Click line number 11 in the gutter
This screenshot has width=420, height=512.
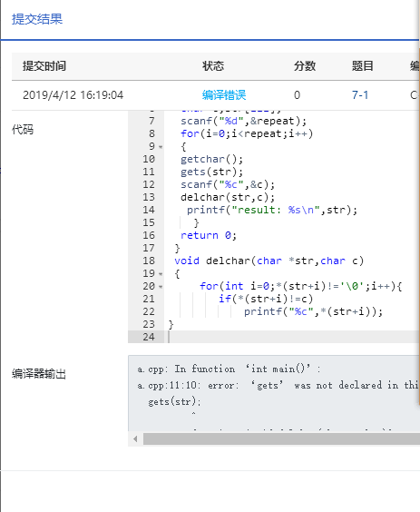point(149,172)
